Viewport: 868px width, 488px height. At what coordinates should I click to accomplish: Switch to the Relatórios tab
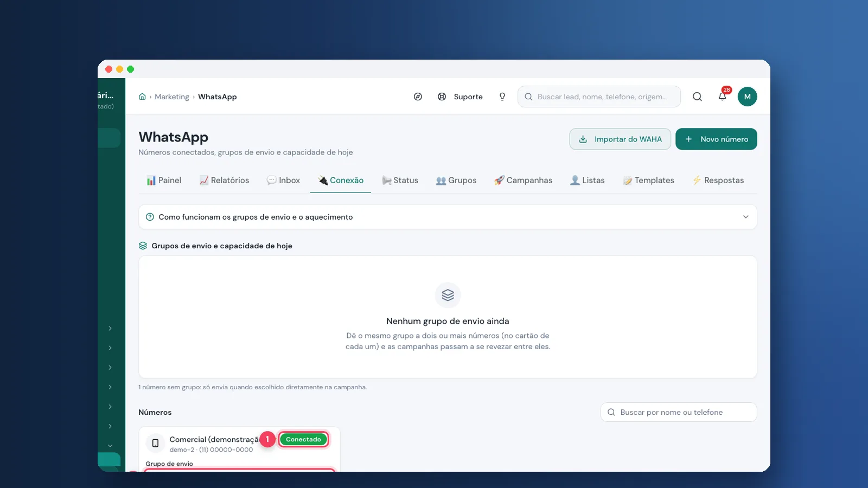tap(224, 181)
